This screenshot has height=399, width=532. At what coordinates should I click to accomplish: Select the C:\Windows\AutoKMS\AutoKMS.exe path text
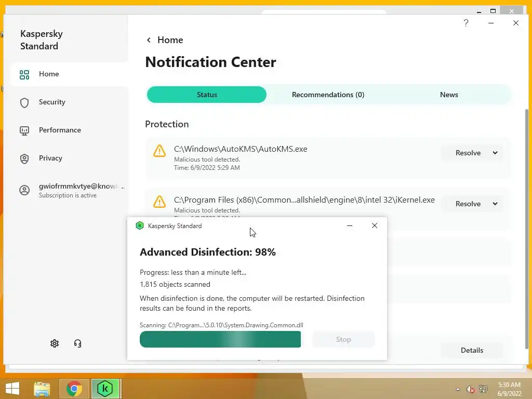(241, 149)
